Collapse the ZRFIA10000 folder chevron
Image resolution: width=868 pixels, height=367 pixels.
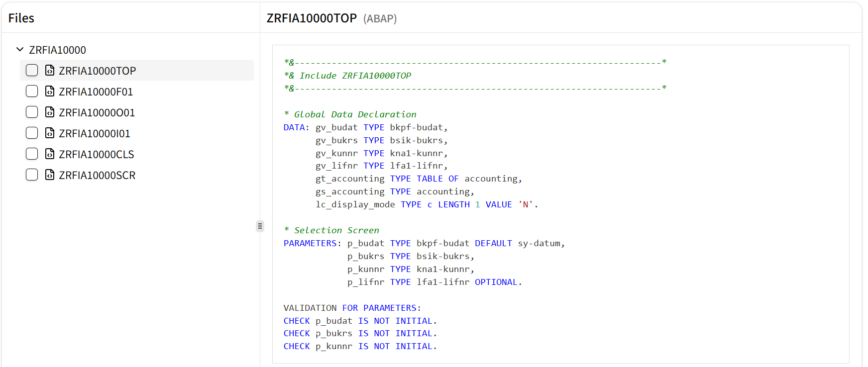coord(20,50)
